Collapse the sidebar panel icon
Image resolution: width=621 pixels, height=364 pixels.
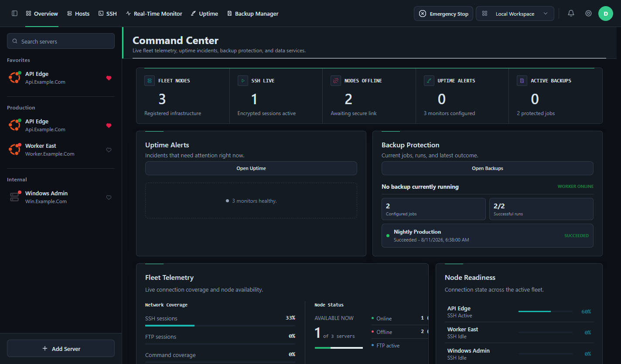pos(14,14)
